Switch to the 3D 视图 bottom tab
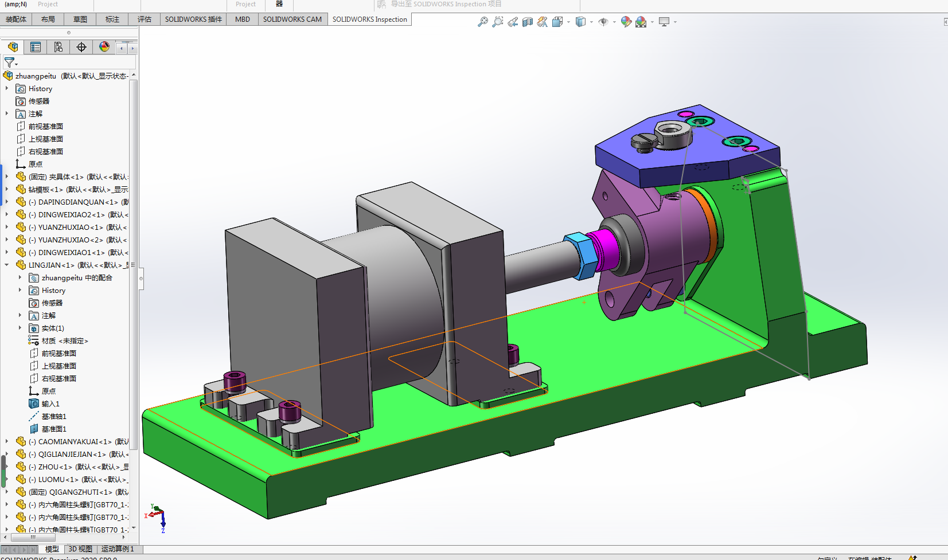Screen dimensions: 948x560 pyautogui.click(x=80, y=549)
